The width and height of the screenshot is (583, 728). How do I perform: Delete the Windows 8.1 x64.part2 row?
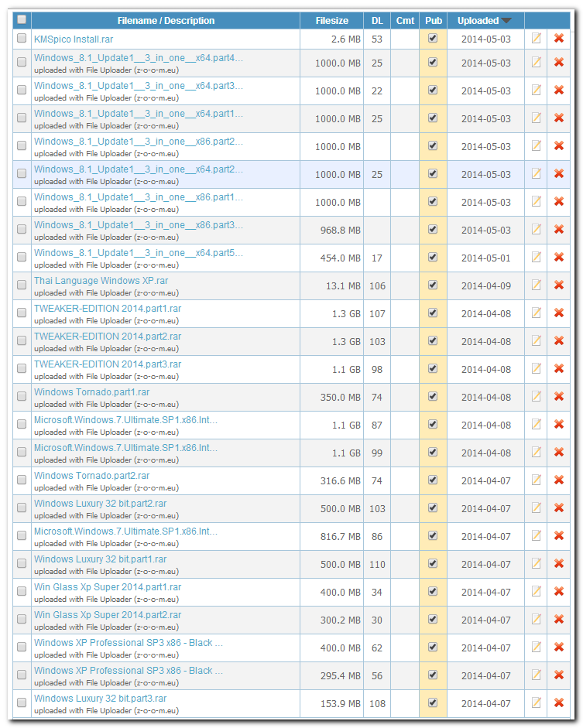point(559,174)
